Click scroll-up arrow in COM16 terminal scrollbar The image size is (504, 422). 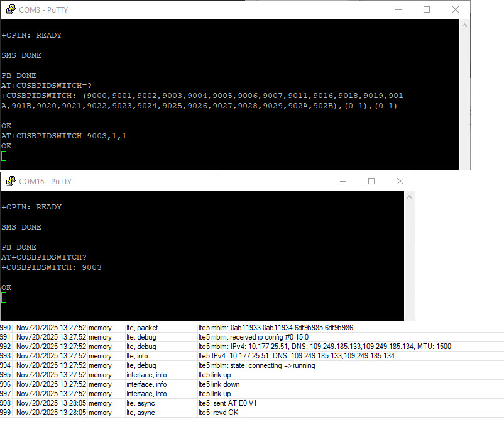point(409,197)
